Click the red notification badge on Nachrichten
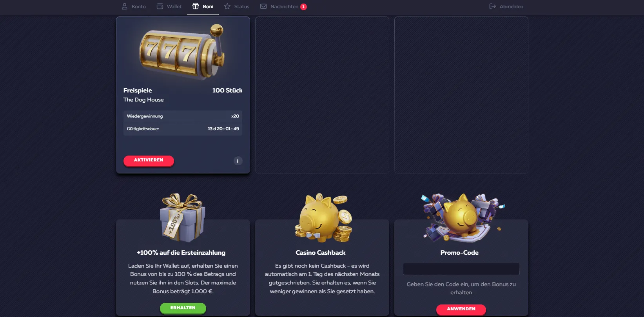 click(303, 7)
